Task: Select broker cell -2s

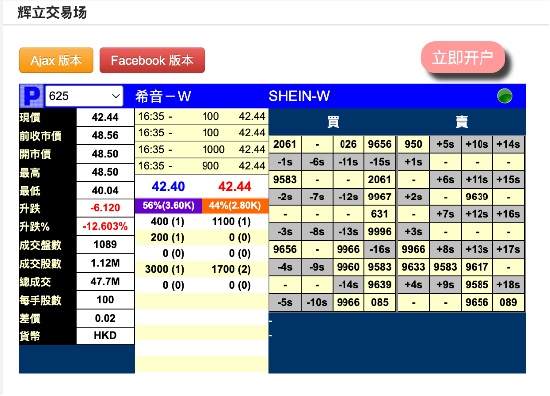Action: tap(285, 197)
